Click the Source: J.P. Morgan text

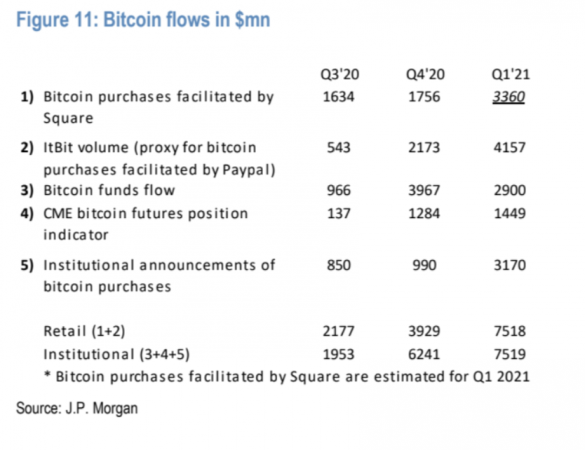77,408
